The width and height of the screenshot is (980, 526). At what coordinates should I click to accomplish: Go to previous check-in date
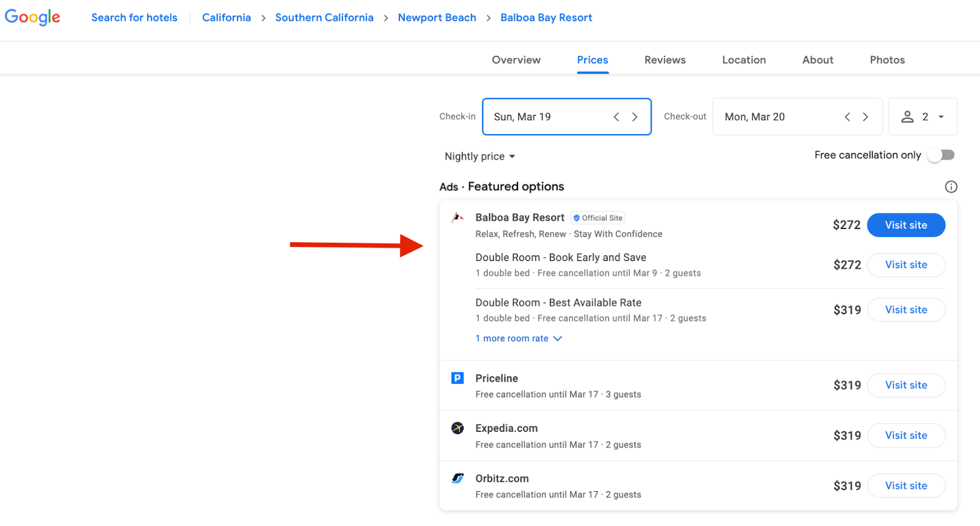pos(616,117)
